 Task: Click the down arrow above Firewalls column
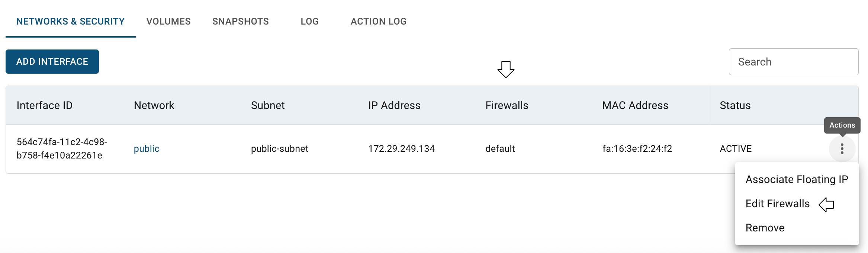click(506, 69)
